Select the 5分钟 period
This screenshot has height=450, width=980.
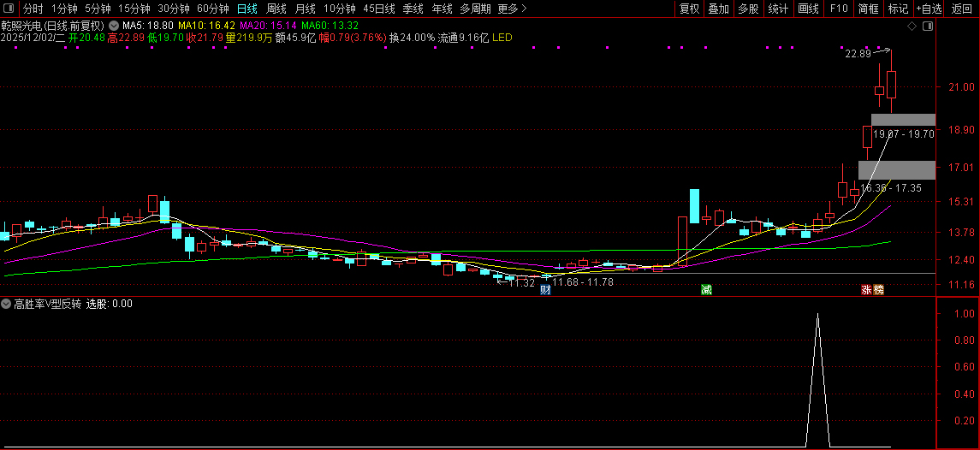coord(98,9)
